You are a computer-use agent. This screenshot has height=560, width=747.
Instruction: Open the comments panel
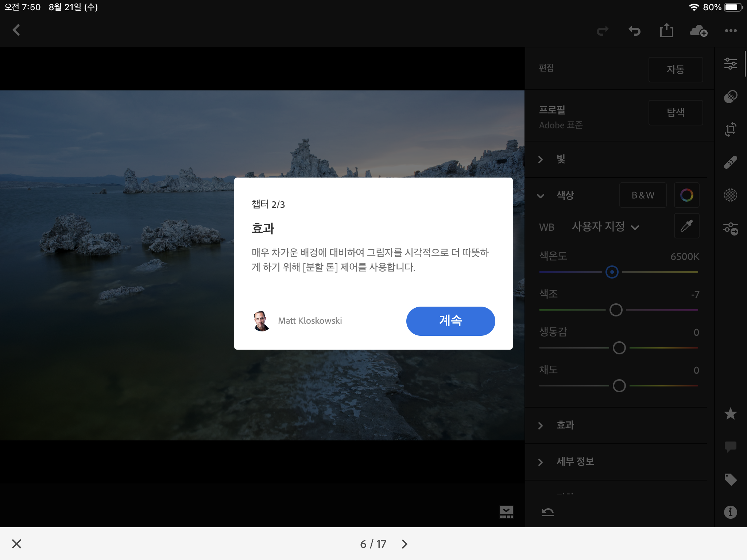(x=731, y=448)
